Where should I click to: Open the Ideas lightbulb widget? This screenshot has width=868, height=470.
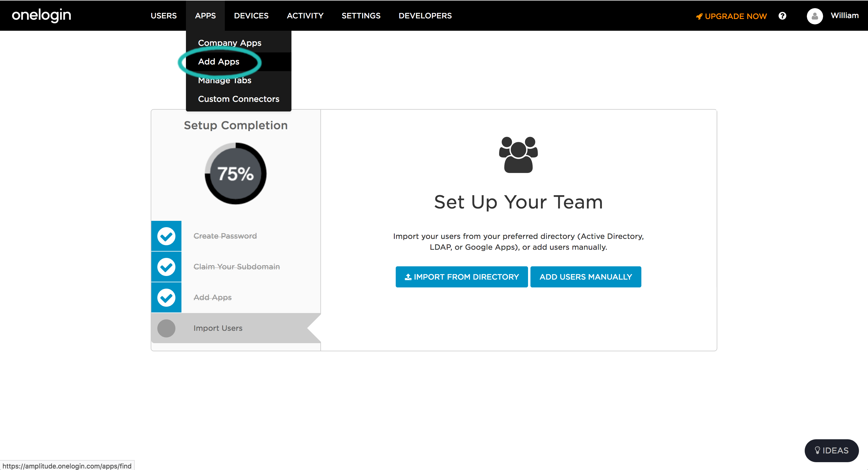831,450
